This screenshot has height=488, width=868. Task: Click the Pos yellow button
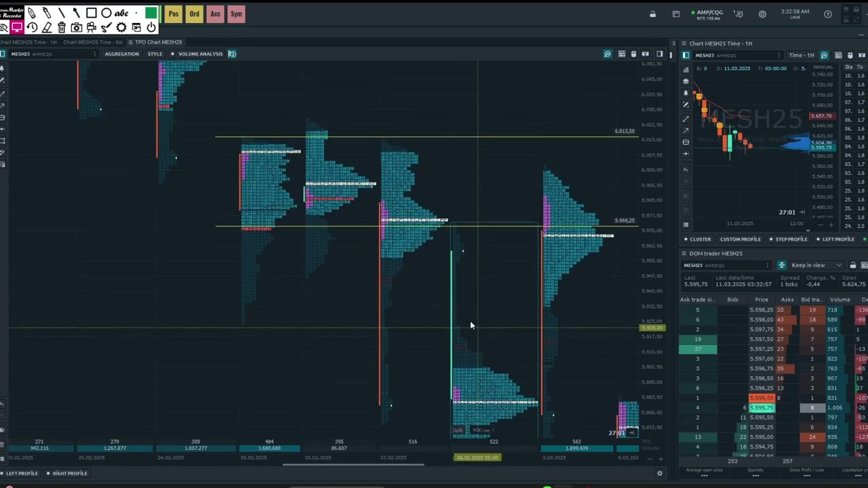pos(174,14)
